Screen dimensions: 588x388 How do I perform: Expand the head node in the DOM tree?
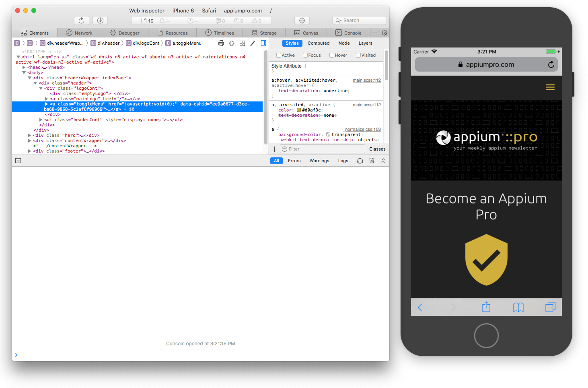pos(24,67)
